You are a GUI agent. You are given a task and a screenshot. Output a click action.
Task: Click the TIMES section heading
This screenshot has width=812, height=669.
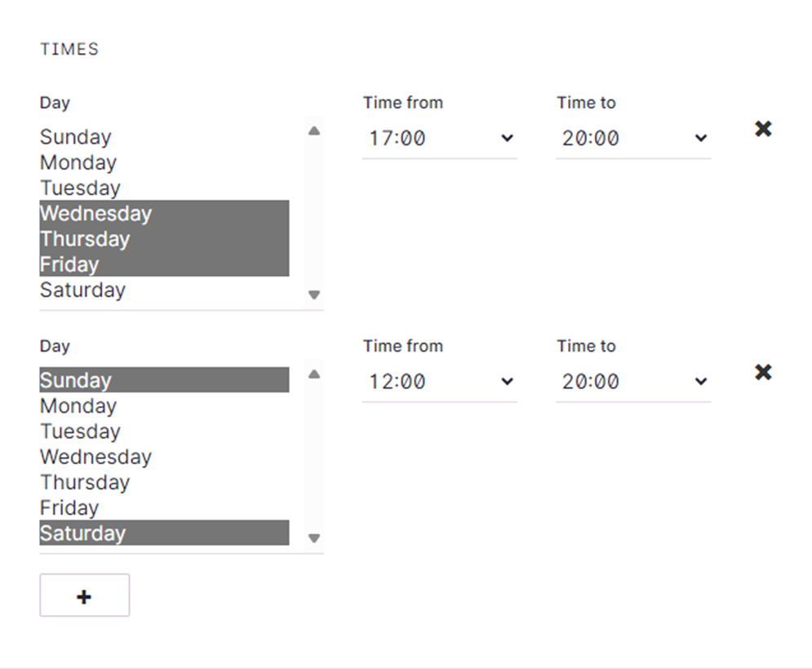tap(69, 49)
